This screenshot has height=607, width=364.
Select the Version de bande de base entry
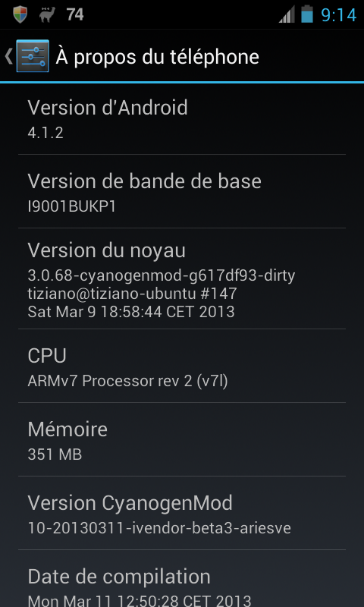(x=182, y=191)
